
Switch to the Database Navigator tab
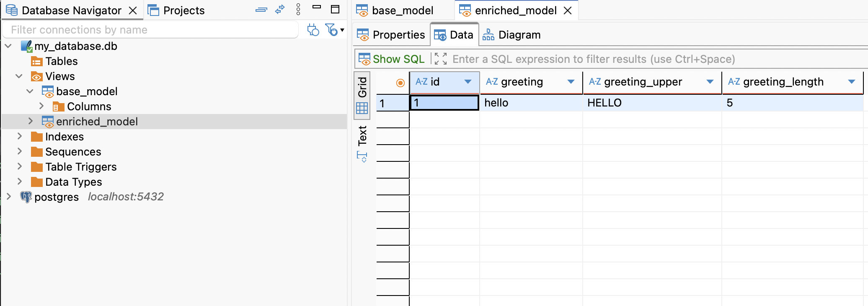(x=71, y=10)
